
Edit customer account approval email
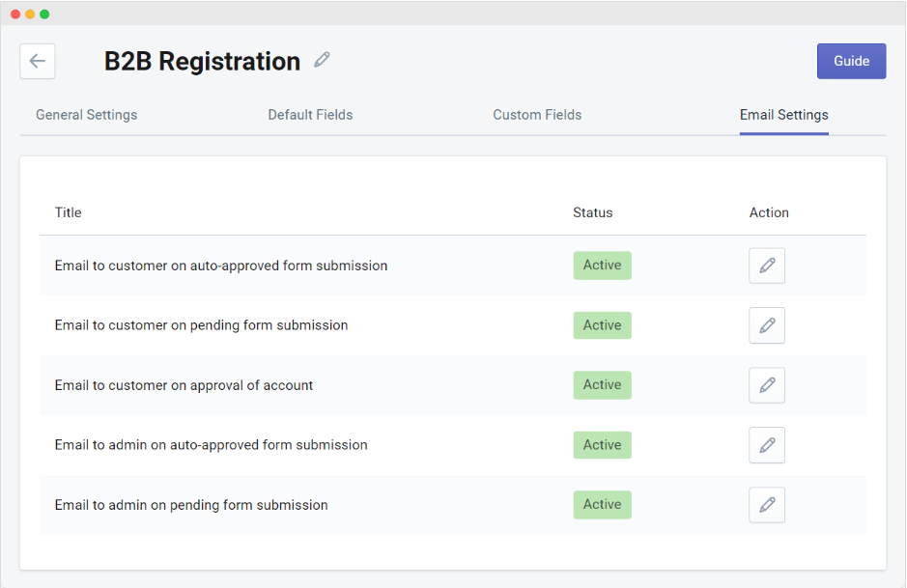(x=766, y=385)
